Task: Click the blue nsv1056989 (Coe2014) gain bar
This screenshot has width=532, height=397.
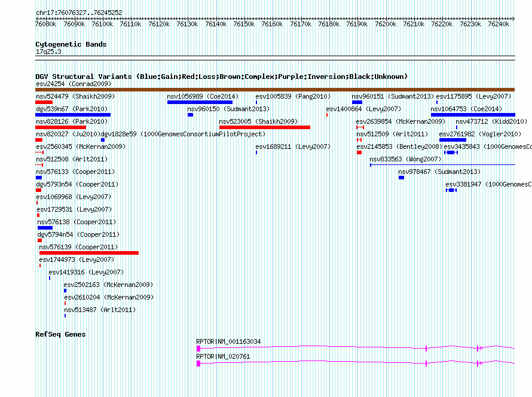Action: pyautogui.click(x=200, y=102)
